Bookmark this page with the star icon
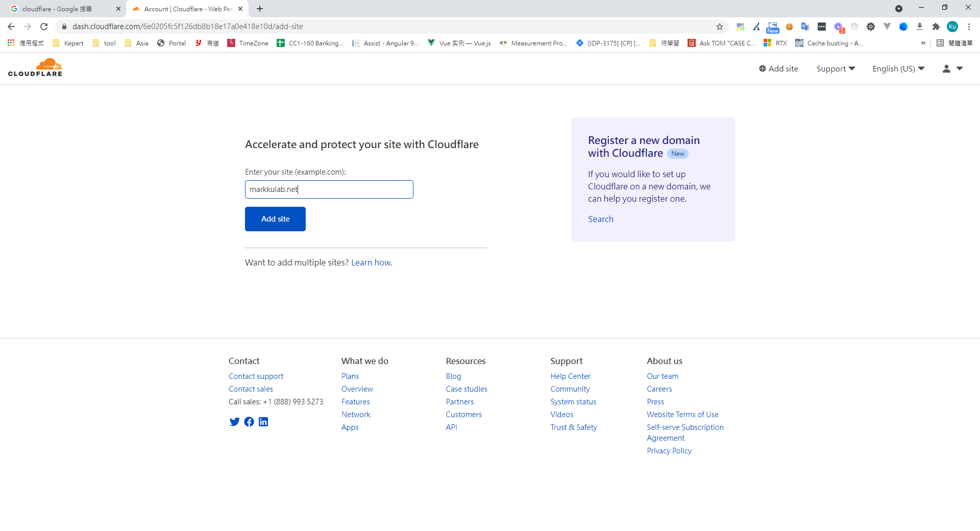The width and height of the screenshot is (980, 531). [x=720, y=27]
